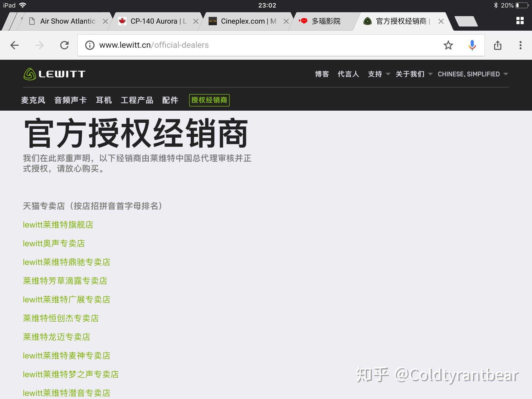The height and width of the screenshot is (399, 532).
Task: Open the 耳机 product category
Action: click(x=104, y=100)
